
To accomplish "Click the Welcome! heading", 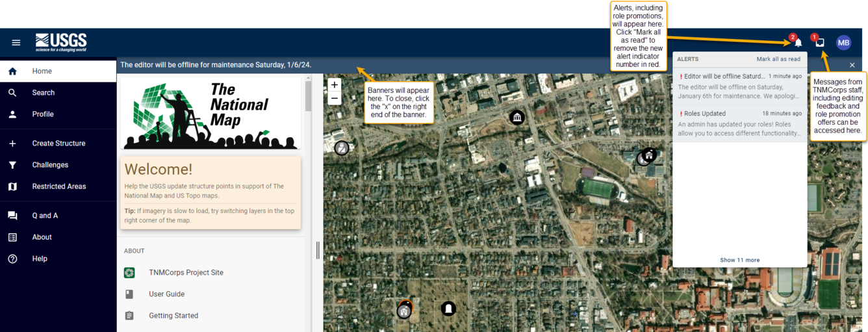I will (x=159, y=170).
